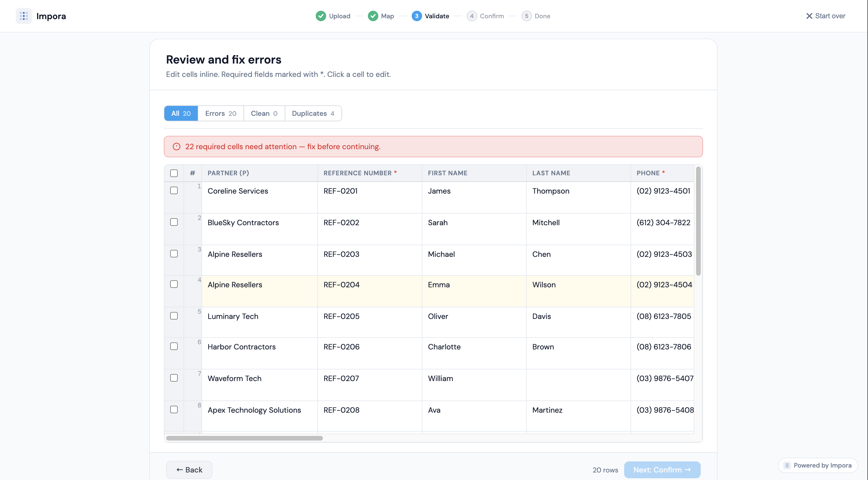Image resolution: width=868 pixels, height=480 pixels.
Task: Switch to the Errors 20 filter tab
Action: (221, 113)
